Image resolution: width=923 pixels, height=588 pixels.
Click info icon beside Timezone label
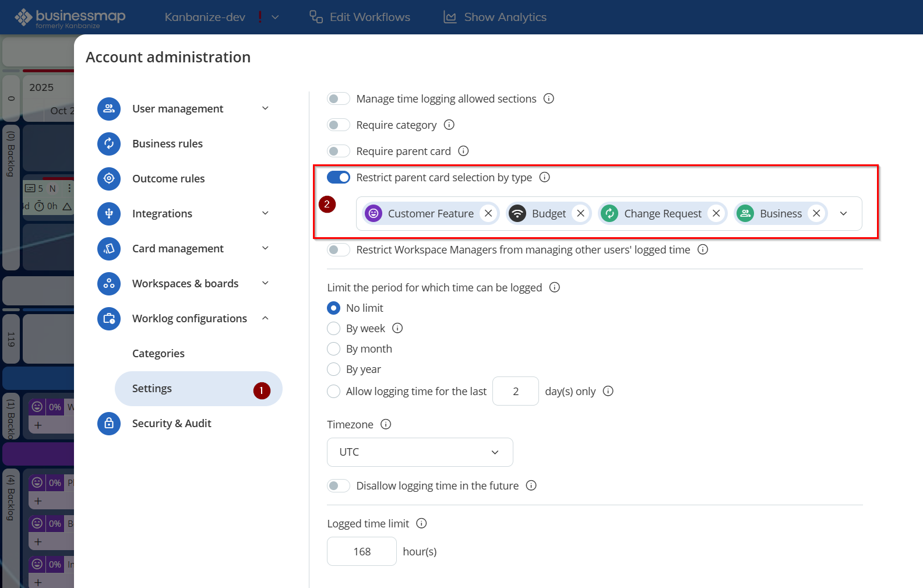[386, 424]
